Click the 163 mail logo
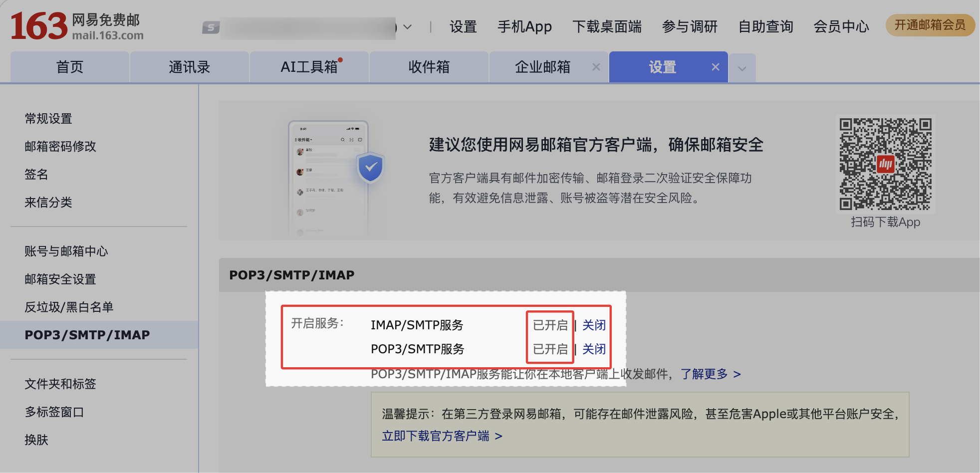 (x=77, y=26)
